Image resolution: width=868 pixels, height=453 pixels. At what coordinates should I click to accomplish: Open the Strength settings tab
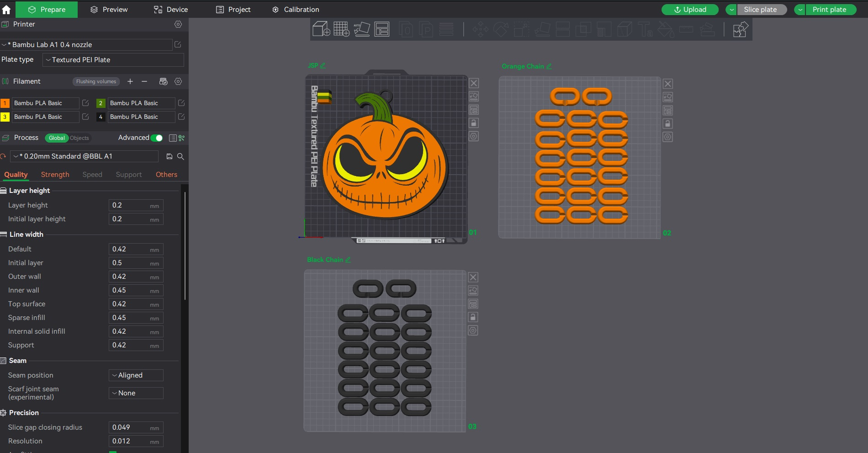point(55,175)
